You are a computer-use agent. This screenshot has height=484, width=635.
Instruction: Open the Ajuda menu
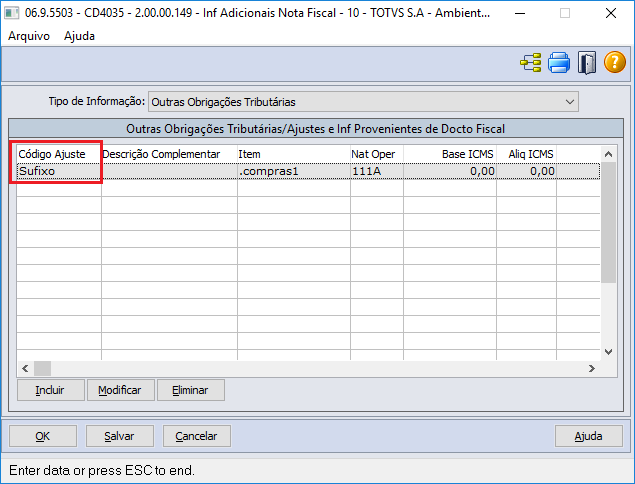click(x=79, y=36)
